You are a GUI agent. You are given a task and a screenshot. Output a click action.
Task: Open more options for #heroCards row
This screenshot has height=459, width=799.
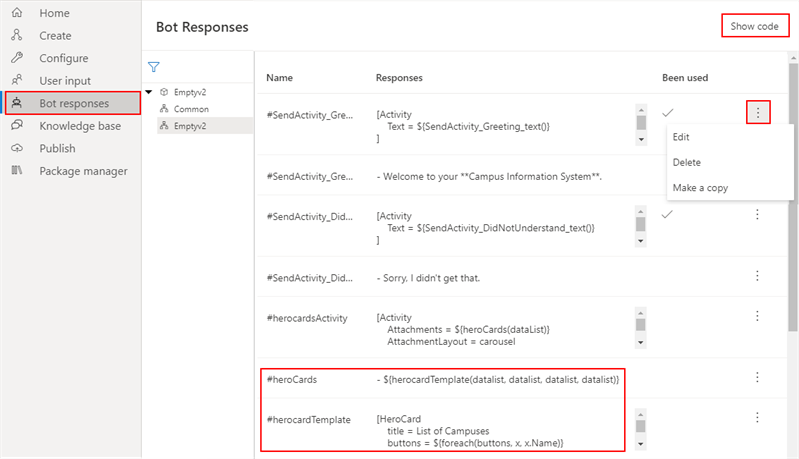click(x=757, y=377)
